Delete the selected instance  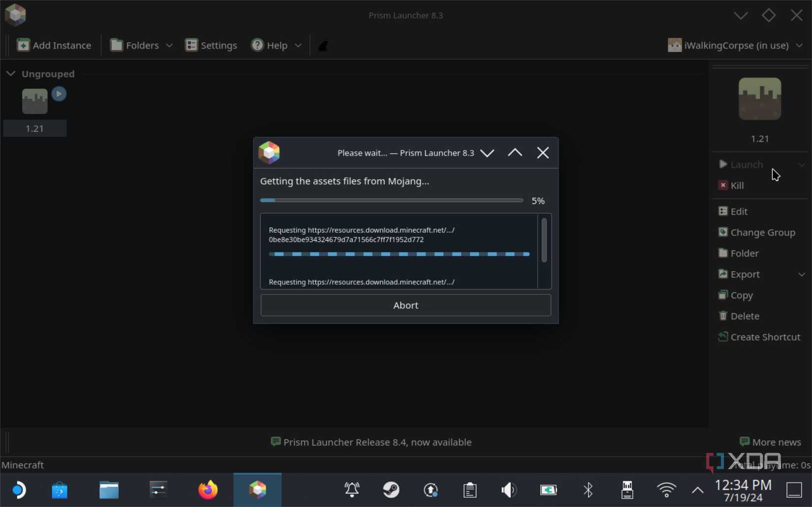click(x=739, y=316)
